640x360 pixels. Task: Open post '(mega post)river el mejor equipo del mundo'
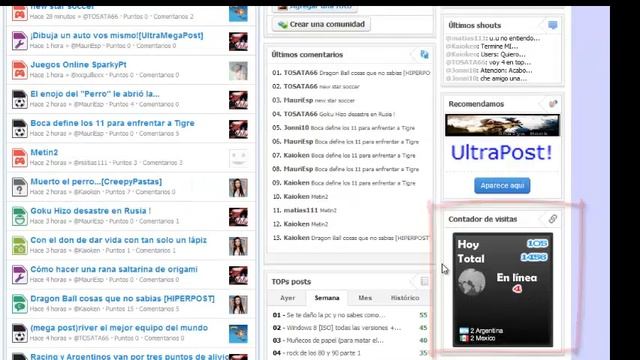(119, 328)
